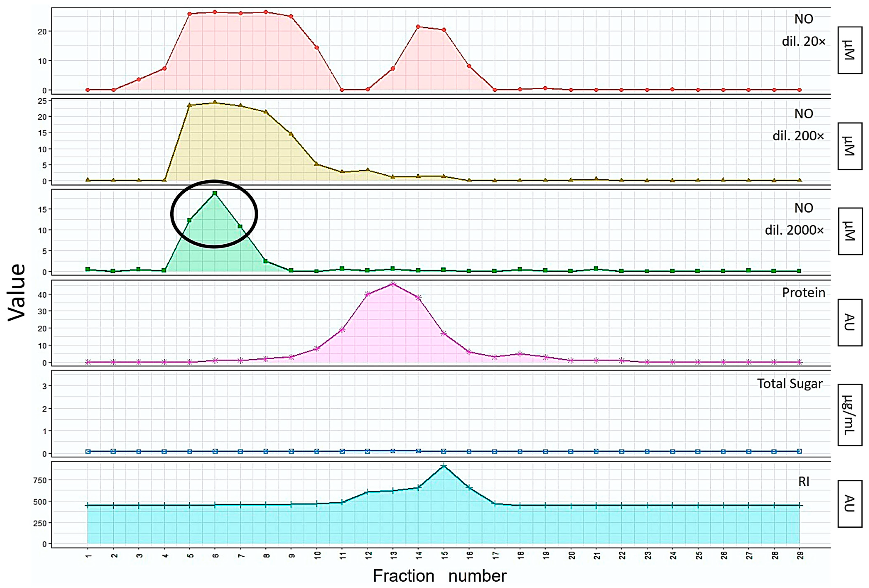Click Protein peak data point at fraction 13
The height and width of the screenshot is (588, 869).
click(x=393, y=284)
